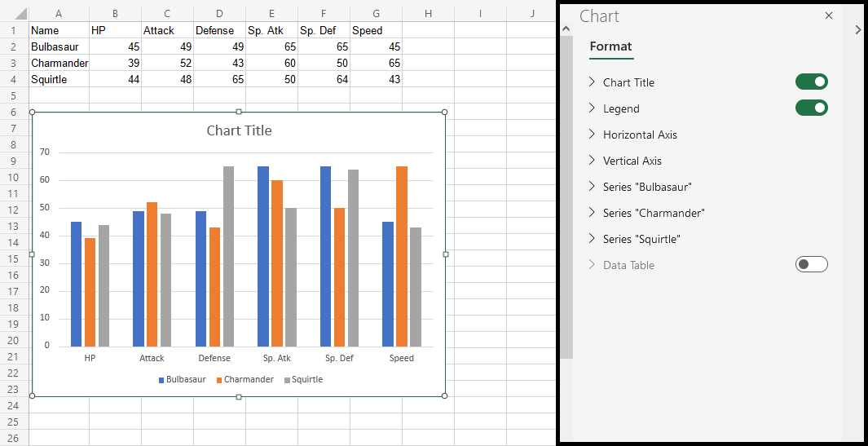
Task: Click the Select All corner of the sheet
Action: tap(14, 14)
